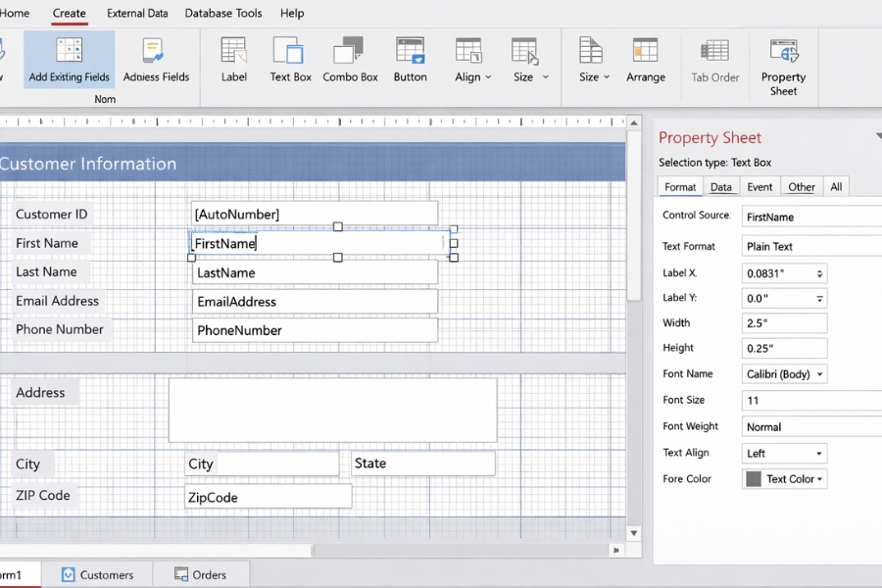The width and height of the screenshot is (882, 588).
Task: Select the Label control tool
Action: (x=233, y=59)
